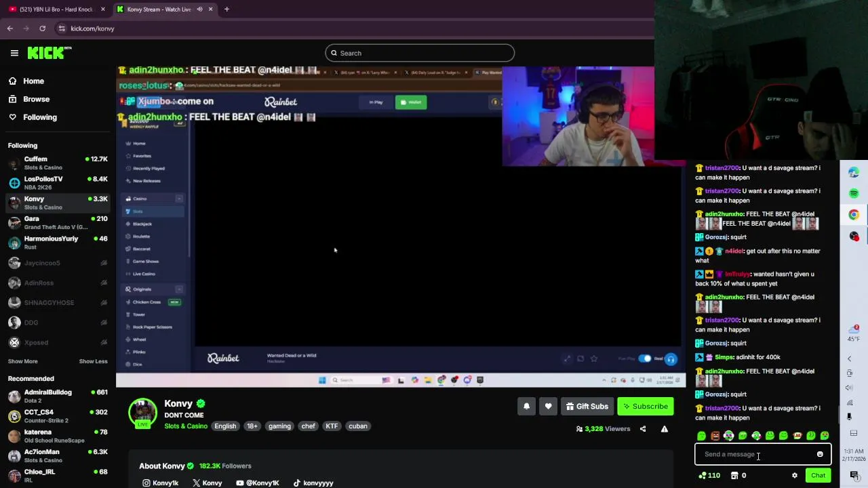Open HarmoniousYuriy channel in Following list
Viewport: 868px width, 488px height.
point(58,243)
